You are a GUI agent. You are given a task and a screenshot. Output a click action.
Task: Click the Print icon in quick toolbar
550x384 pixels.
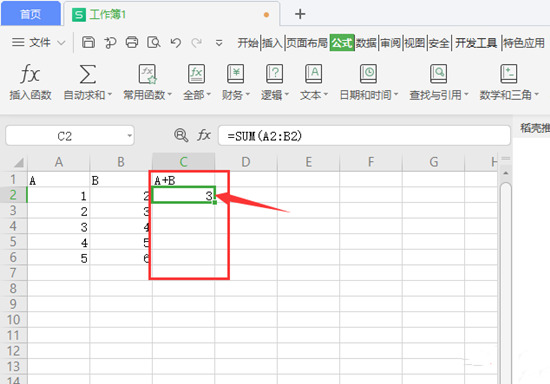132,42
